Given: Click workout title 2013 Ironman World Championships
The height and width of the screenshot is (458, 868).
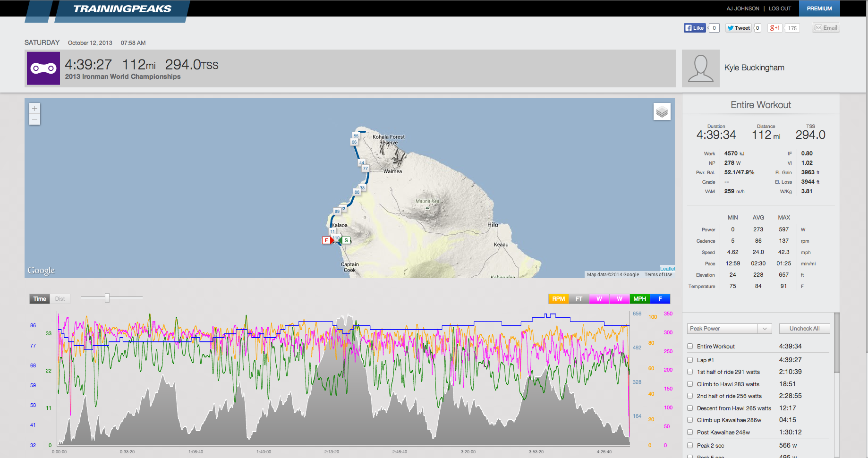Looking at the screenshot, I should pos(123,76).
